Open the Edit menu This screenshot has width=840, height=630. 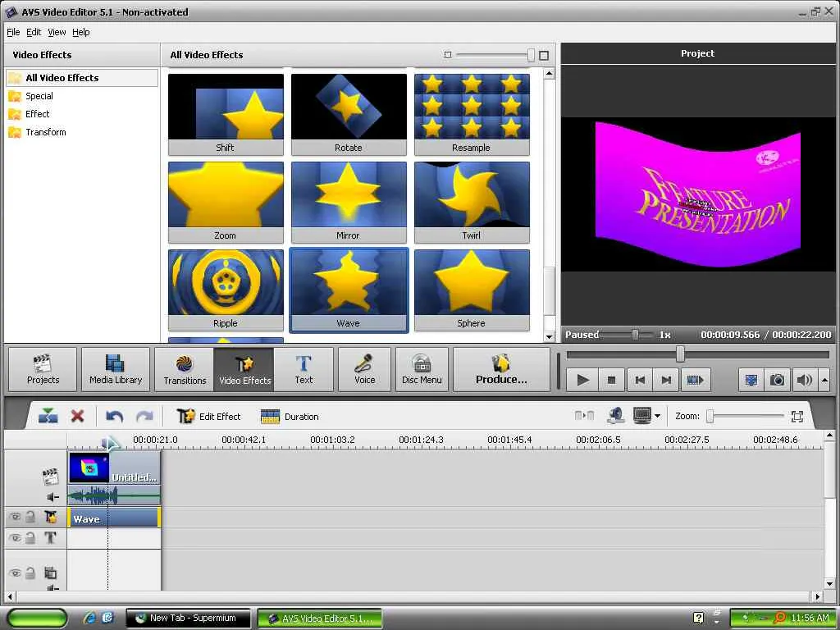pyautogui.click(x=34, y=32)
